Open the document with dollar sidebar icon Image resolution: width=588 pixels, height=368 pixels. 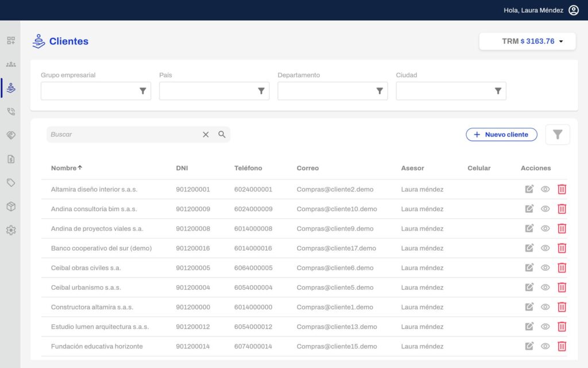tap(11, 159)
